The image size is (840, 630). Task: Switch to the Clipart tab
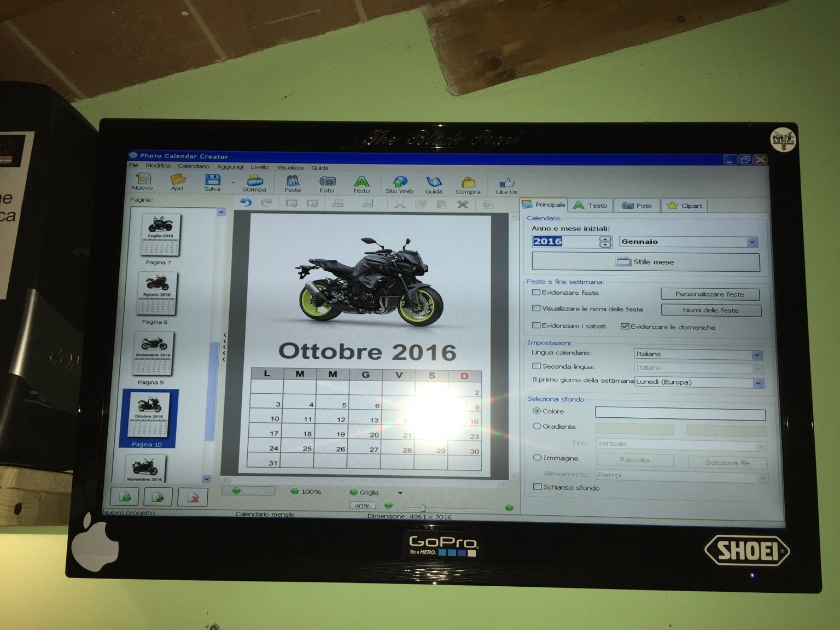pyautogui.click(x=685, y=206)
